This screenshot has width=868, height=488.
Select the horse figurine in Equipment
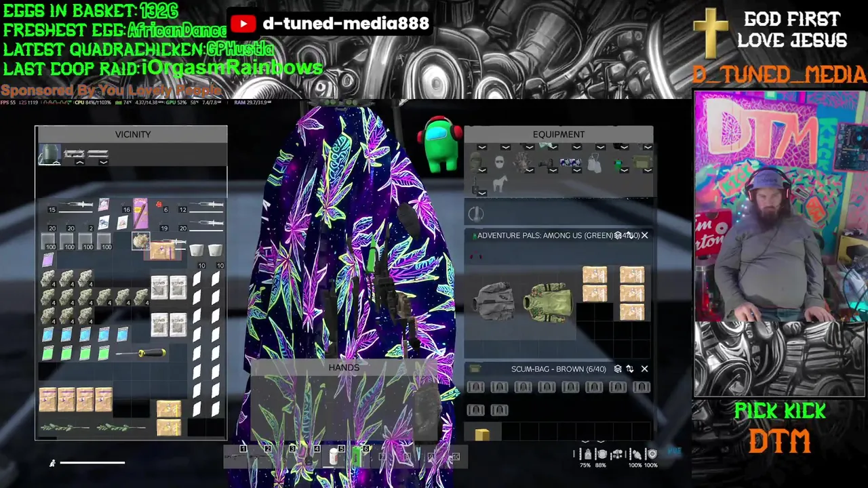(x=500, y=184)
